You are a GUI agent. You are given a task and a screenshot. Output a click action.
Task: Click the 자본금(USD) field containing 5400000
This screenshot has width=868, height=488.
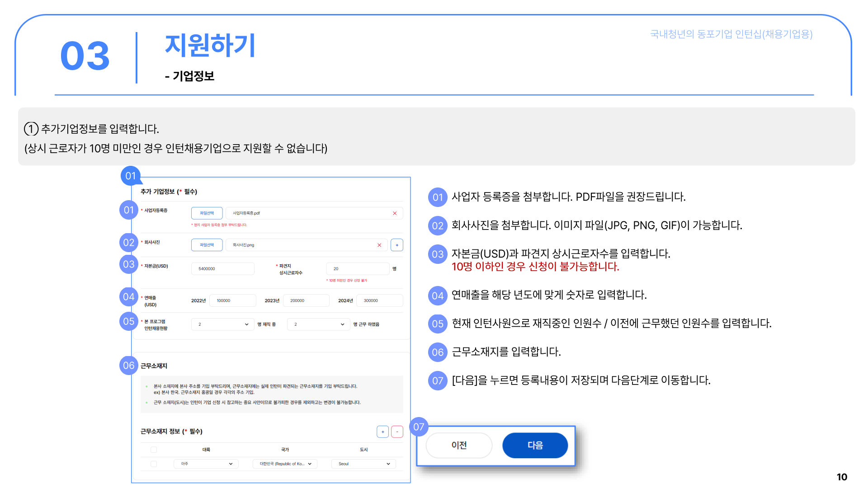pos(222,269)
